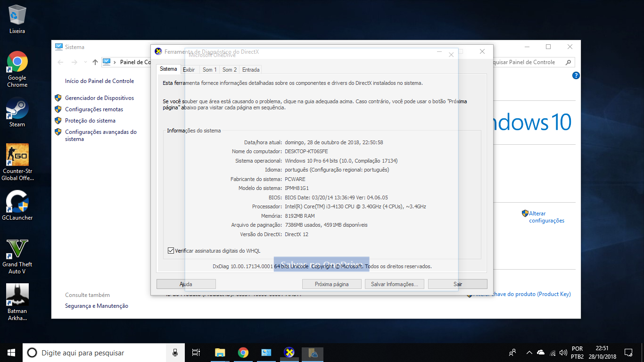Screen dimensions: 644x362
Task: Close the Microsoft OneDrive overlay window
Action: (x=451, y=55)
